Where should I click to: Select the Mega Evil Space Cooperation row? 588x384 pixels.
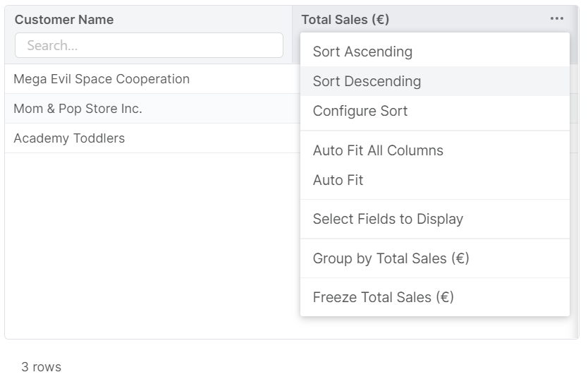[x=102, y=79]
